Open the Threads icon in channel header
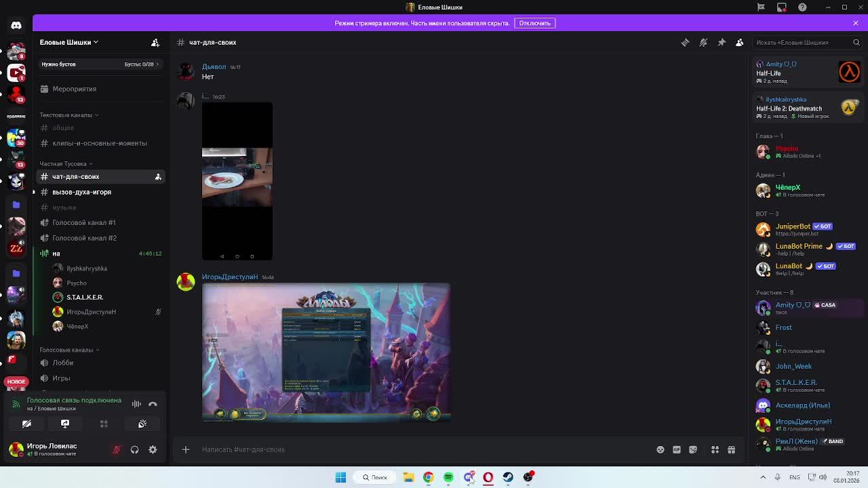 685,42
